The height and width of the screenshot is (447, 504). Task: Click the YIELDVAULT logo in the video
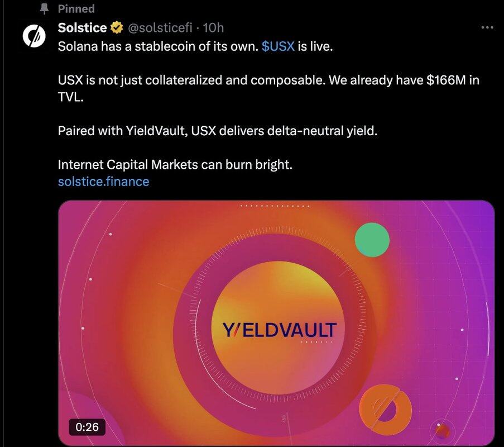coord(279,330)
